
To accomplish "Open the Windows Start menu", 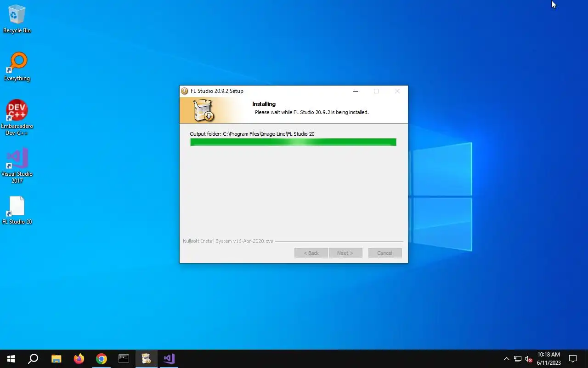I will tap(11, 359).
